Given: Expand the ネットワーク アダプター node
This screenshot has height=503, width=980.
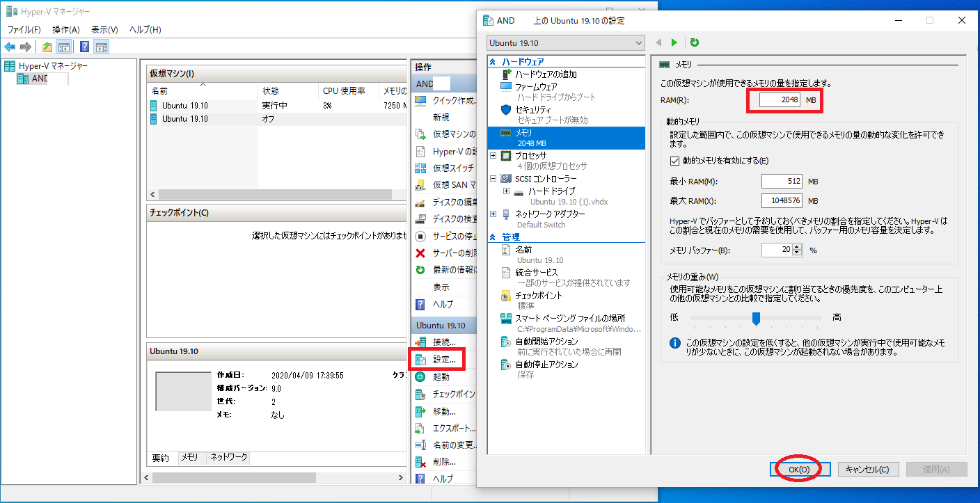Looking at the screenshot, I should 493,214.
